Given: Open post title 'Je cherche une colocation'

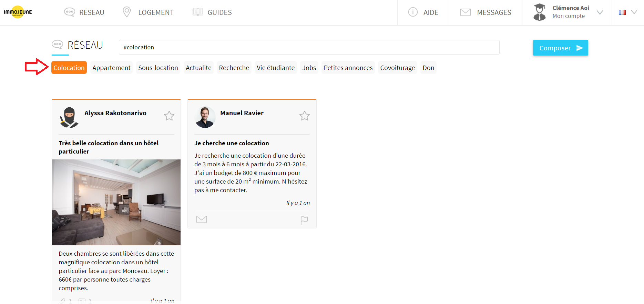Looking at the screenshot, I should click(x=232, y=143).
